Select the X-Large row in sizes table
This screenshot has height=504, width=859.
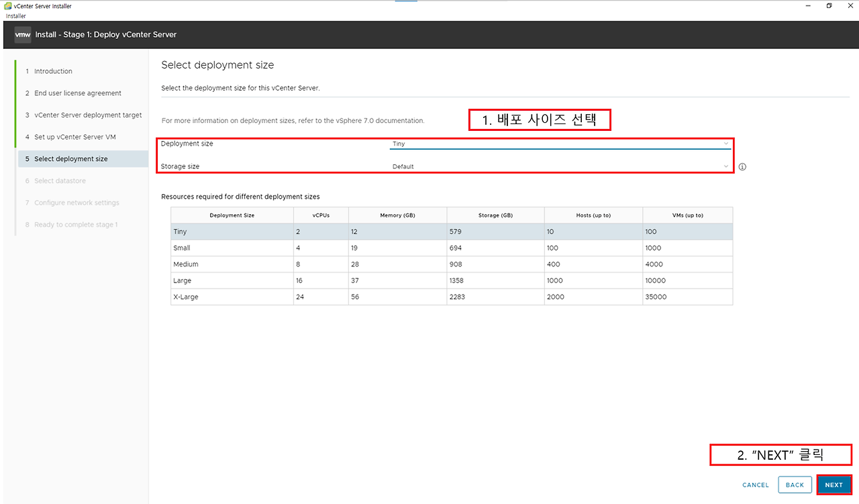tap(452, 297)
